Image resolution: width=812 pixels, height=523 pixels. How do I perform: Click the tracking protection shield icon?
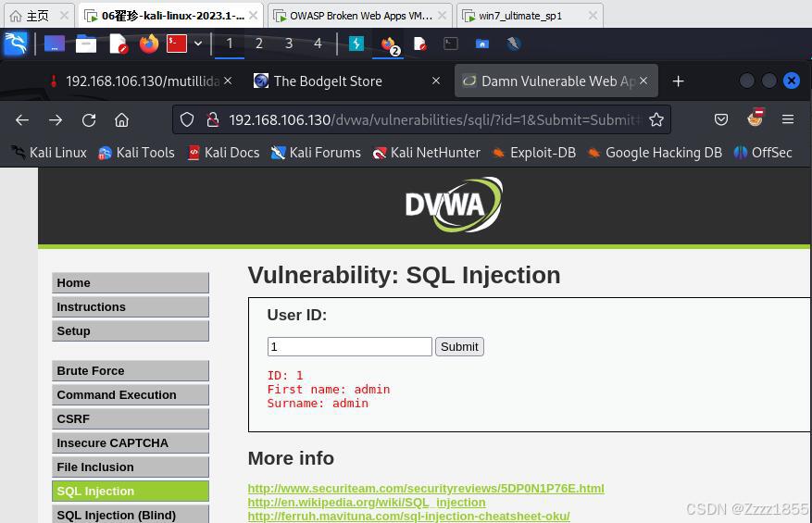pyautogui.click(x=187, y=120)
